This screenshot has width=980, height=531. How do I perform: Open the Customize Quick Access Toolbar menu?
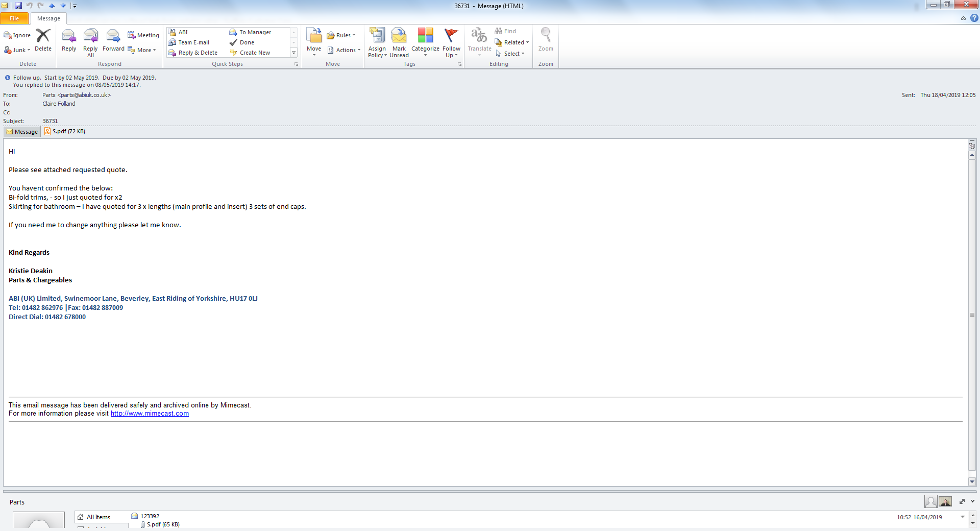pyautogui.click(x=75, y=6)
